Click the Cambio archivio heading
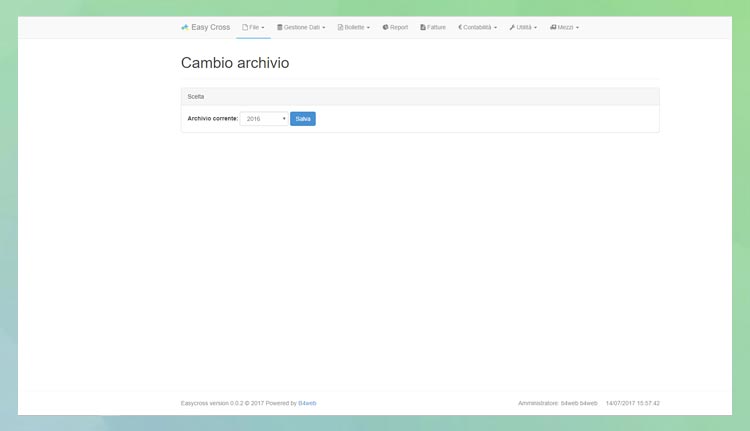750x431 pixels. tap(235, 63)
